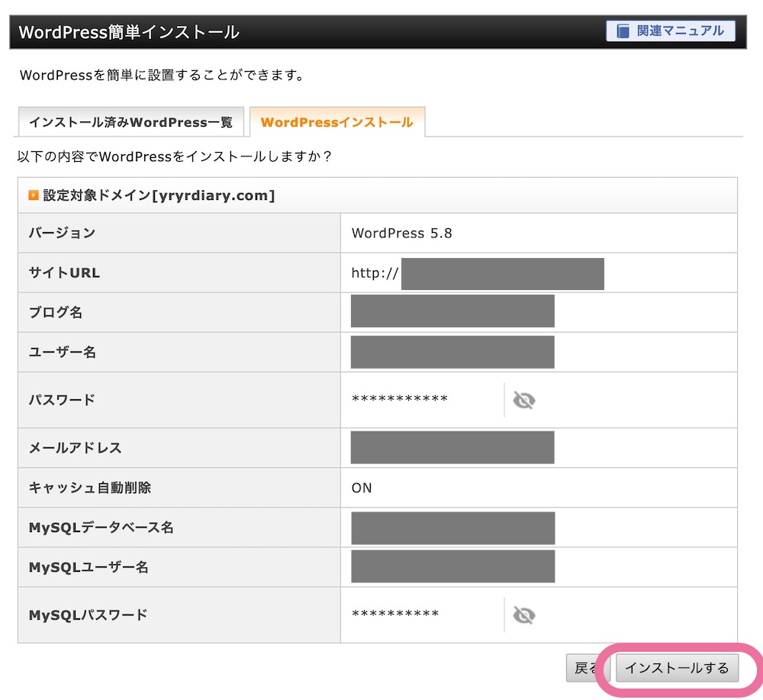Click the サイトURL row label
Viewport: 763px width, 700px height.
(x=64, y=273)
